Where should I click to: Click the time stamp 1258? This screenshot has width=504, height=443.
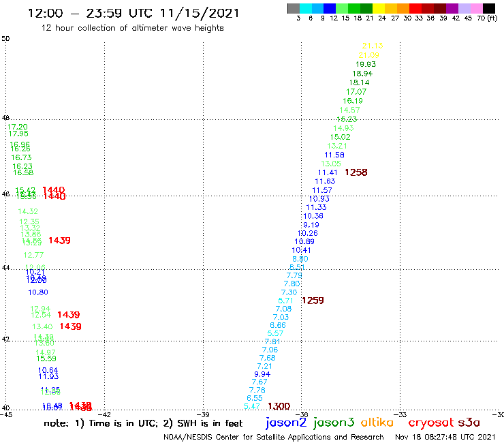[356, 172]
